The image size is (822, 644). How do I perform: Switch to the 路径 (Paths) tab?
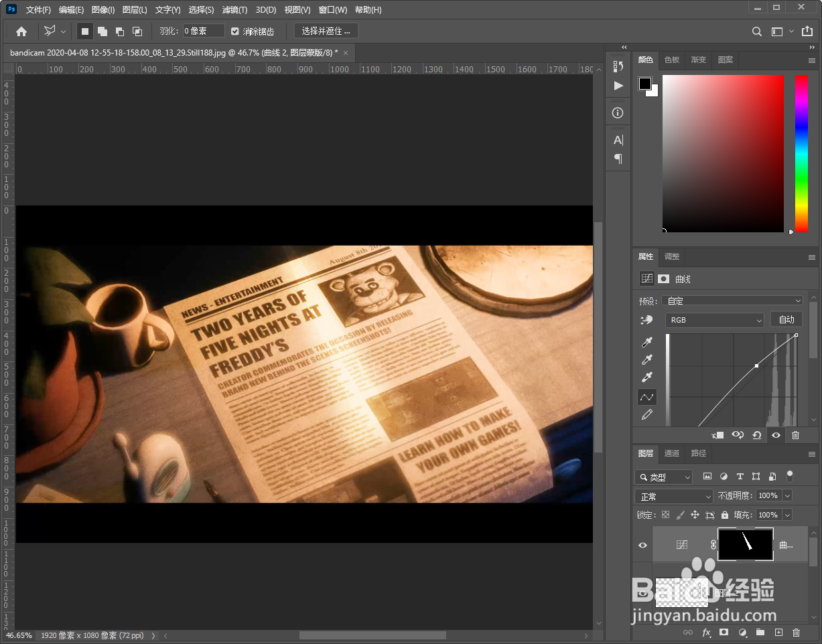coord(699,453)
